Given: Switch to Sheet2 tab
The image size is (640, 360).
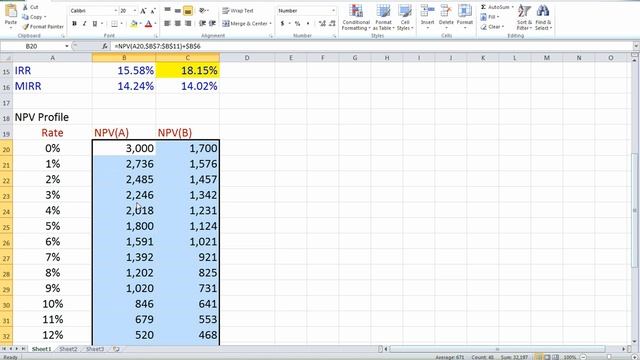Looking at the screenshot, I should point(68,349).
